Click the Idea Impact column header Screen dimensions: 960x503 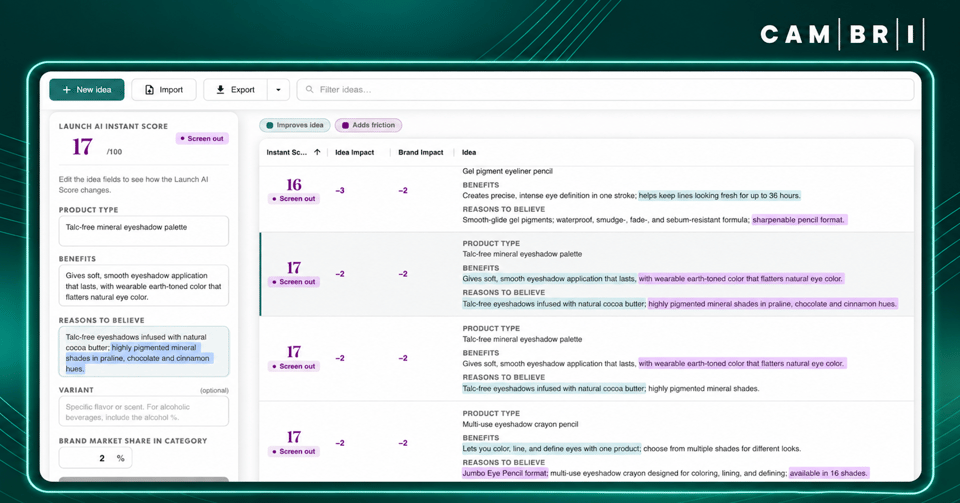point(354,152)
